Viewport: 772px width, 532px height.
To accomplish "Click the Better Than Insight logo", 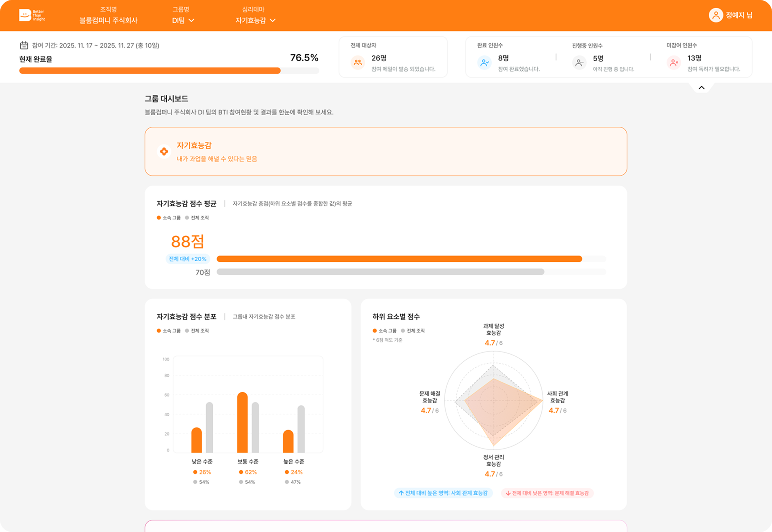I will click(x=32, y=16).
